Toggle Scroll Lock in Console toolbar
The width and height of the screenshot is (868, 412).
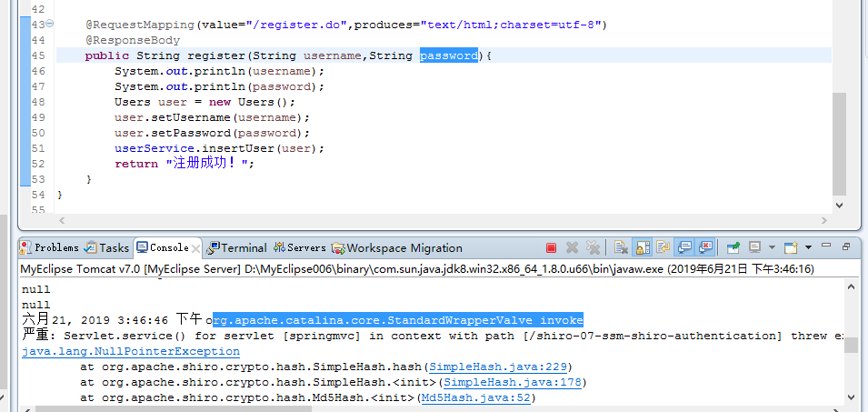[x=643, y=247]
